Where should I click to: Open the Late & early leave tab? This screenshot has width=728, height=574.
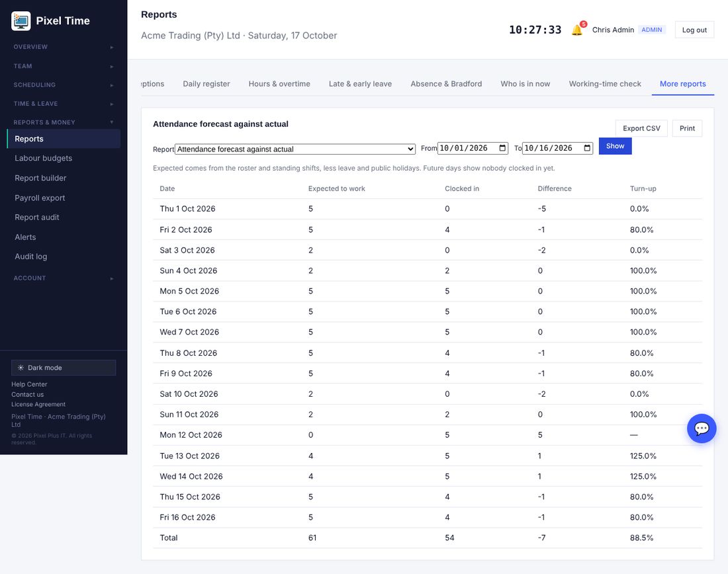[x=360, y=84]
